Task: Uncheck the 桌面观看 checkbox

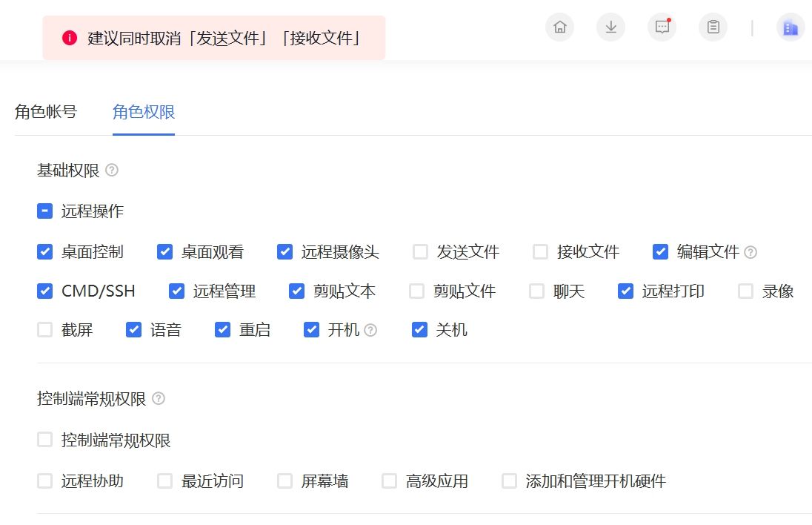Action: (164, 252)
